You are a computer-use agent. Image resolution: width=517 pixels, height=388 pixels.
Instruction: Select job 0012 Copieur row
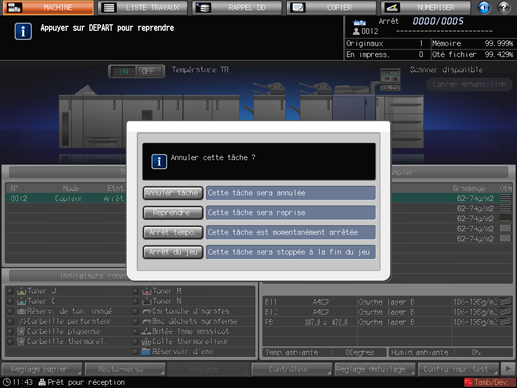click(x=66, y=198)
